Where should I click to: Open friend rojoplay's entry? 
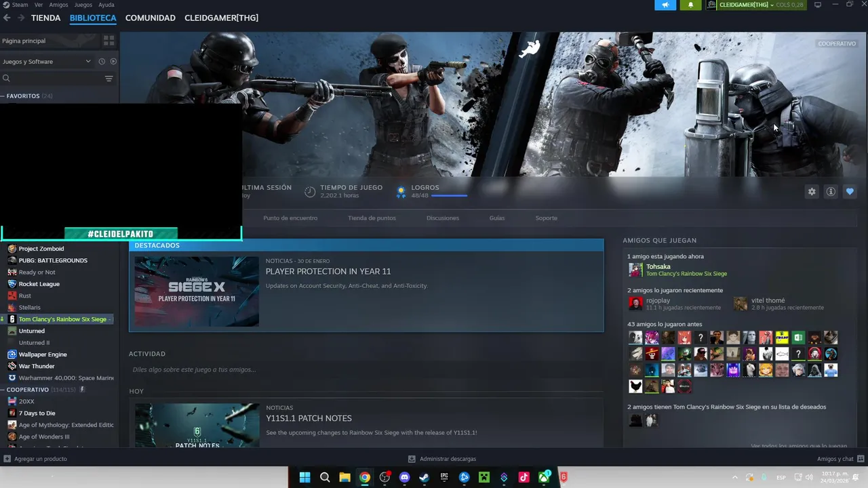675,304
